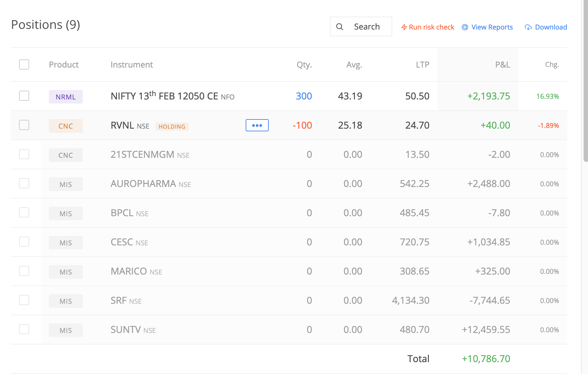Focus the Search input field
This screenshot has width=588, height=374.
361,26
